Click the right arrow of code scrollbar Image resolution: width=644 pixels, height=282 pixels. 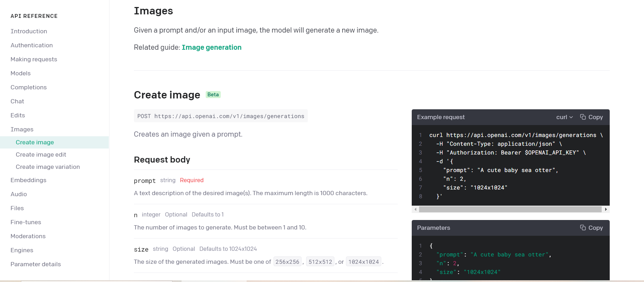606,209
